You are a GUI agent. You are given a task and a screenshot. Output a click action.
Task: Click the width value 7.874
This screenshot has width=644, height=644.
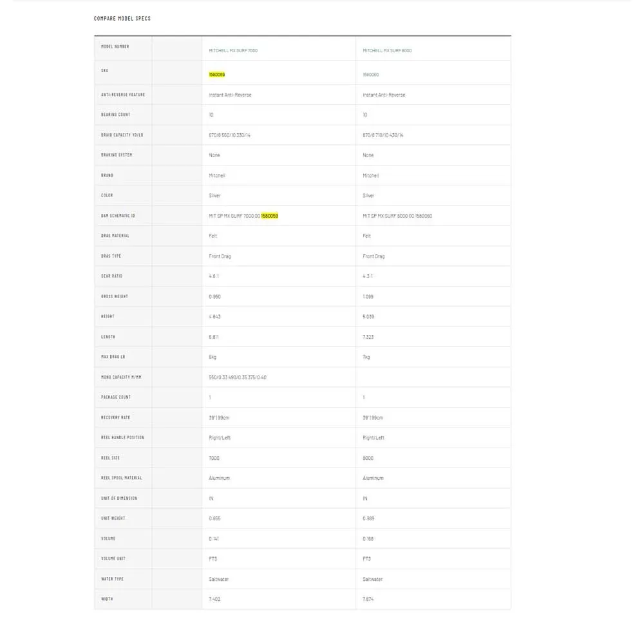pyautogui.click(x=368, y=599)
